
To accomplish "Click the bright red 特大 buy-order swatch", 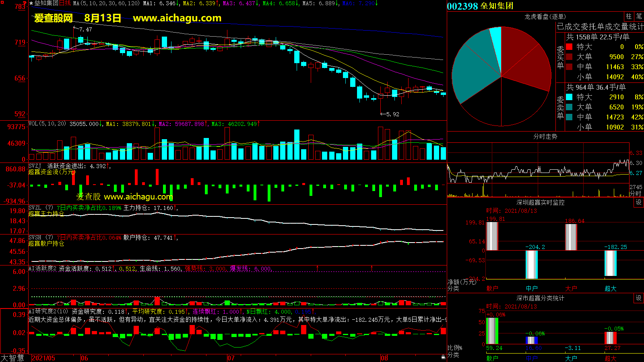I will (x=569, y=47).
